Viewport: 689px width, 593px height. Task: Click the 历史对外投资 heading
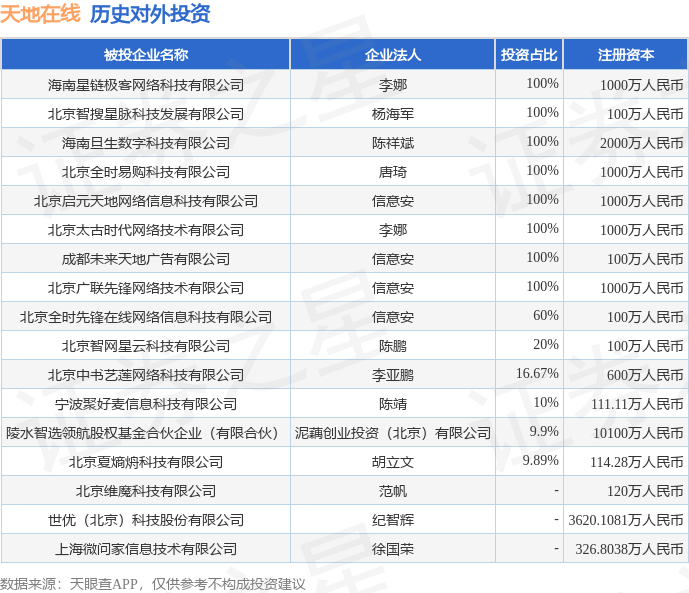point(150,14)
